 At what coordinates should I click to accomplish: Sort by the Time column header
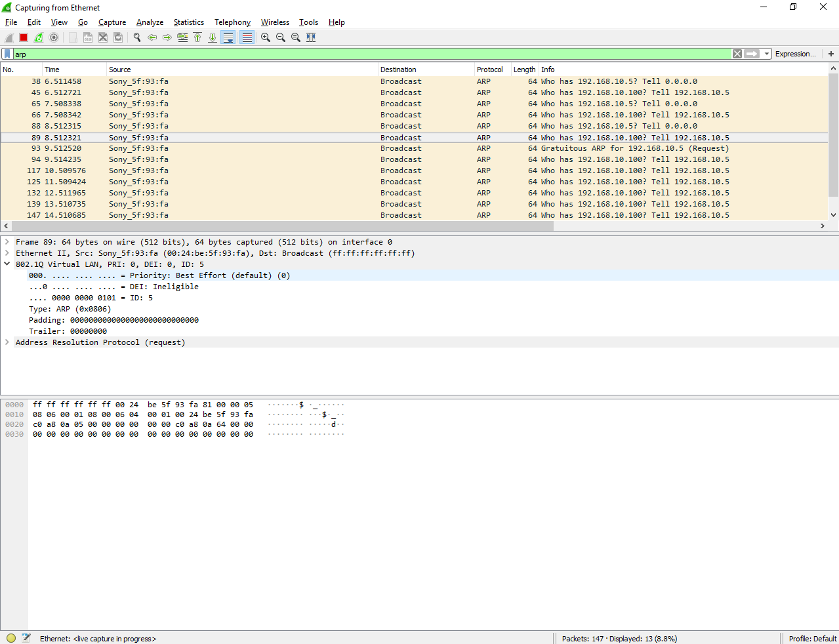(74, 70)
